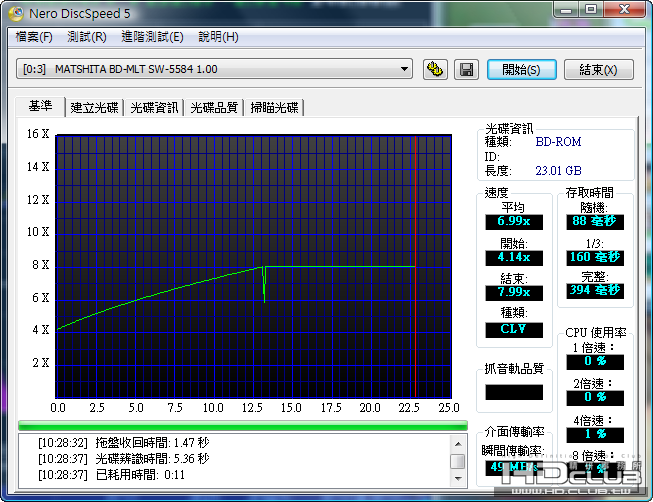This screenshot has height=502, width=653.
Task: Click the red position marker on graph
Action: point(415,267)
